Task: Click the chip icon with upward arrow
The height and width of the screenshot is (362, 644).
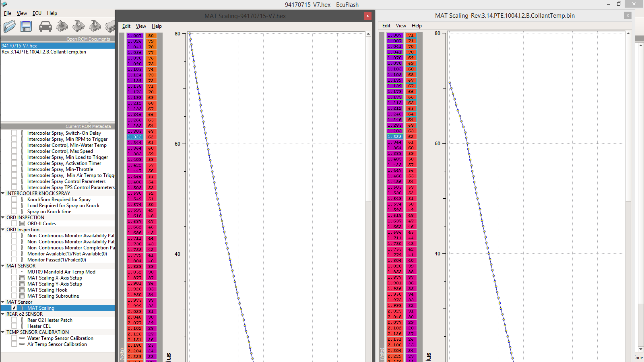Action: (x=62, y=27)
